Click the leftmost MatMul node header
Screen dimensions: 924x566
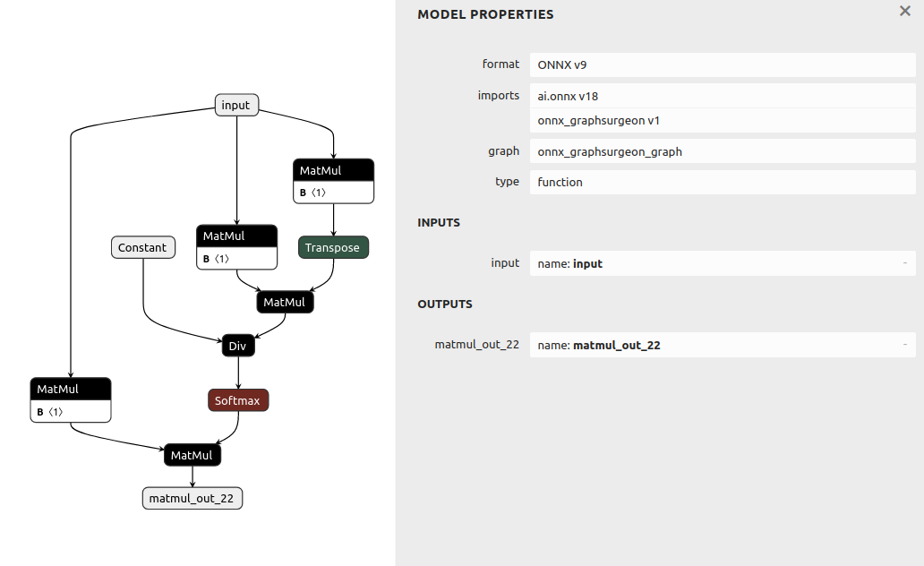(71, 389)
